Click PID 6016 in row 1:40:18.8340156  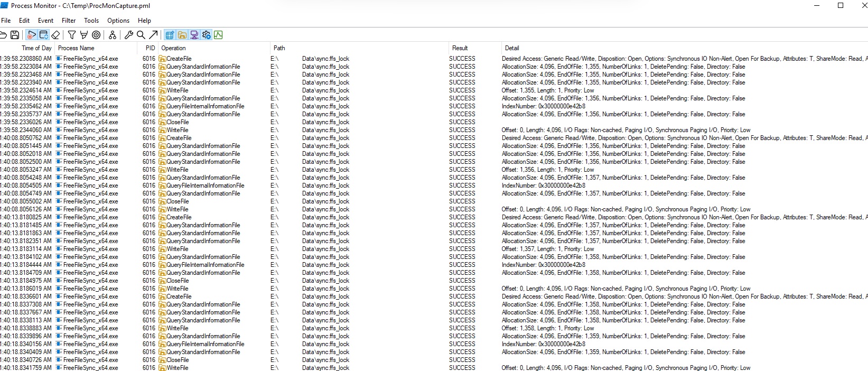(149, 344)
